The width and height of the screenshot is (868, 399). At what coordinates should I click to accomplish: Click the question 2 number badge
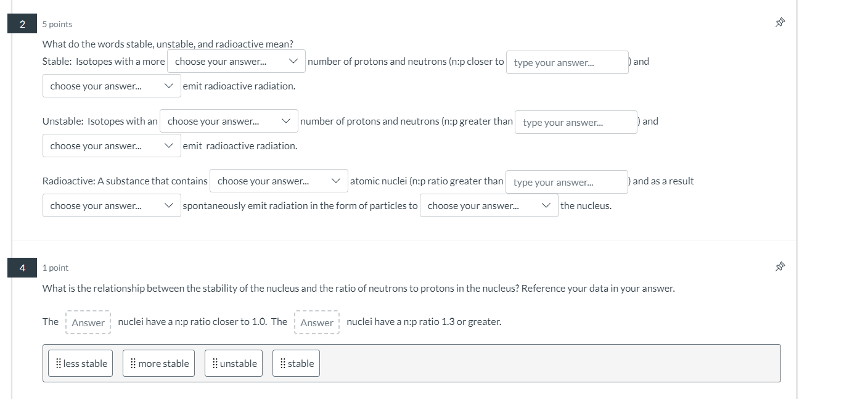point(22,23)
